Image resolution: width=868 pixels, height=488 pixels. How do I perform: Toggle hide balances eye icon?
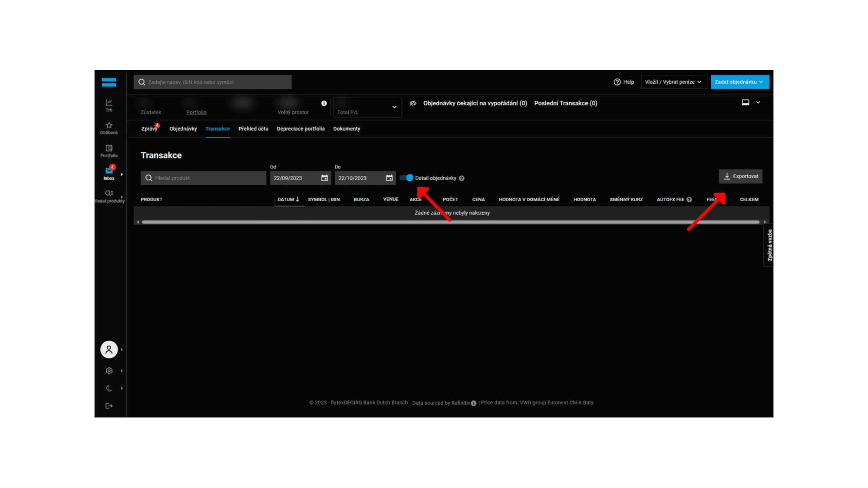413,103
